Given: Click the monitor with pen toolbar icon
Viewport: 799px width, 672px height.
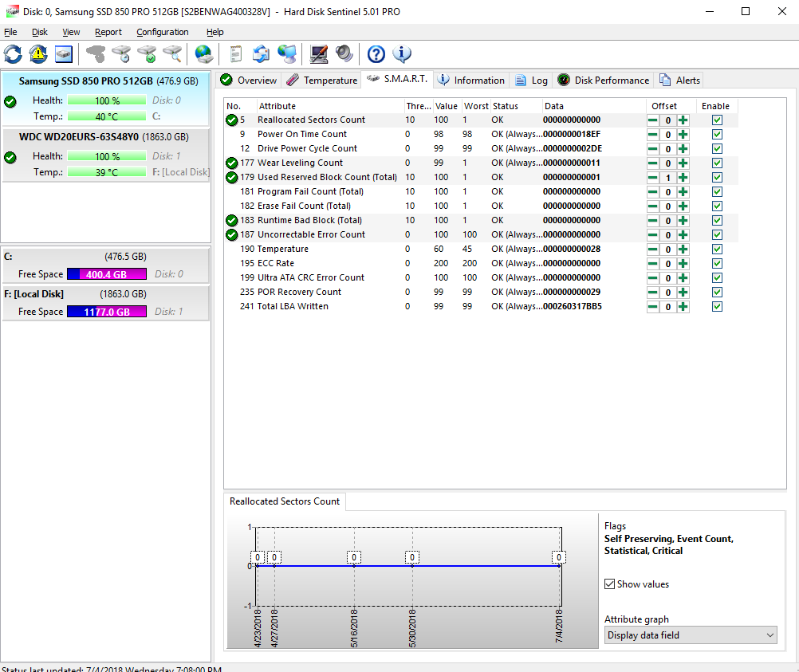Looking at the screenshot, I should click(319, 54).
